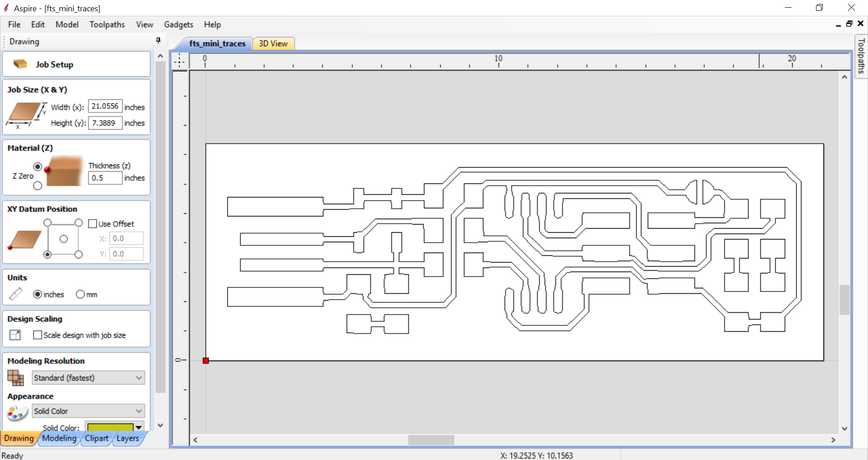This screenshot has height=460, width=868.
Task: Click the Job Setup wood block icon
Action: tap(20, 64)
